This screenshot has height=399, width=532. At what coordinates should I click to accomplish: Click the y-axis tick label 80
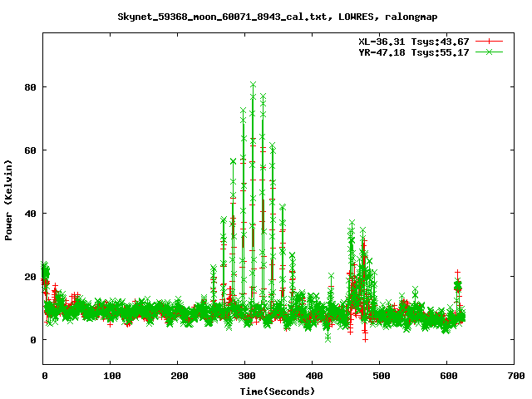click(30, 87)
